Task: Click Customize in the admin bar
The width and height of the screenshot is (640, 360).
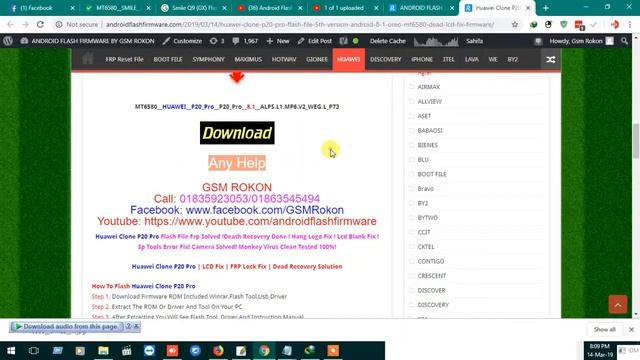Action: [182, 41]
